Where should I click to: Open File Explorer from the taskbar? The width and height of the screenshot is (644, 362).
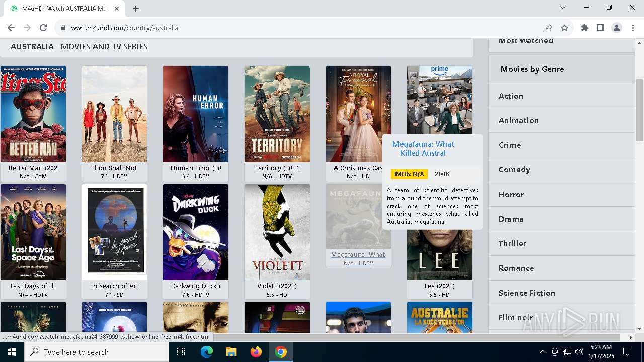point(231,352)
